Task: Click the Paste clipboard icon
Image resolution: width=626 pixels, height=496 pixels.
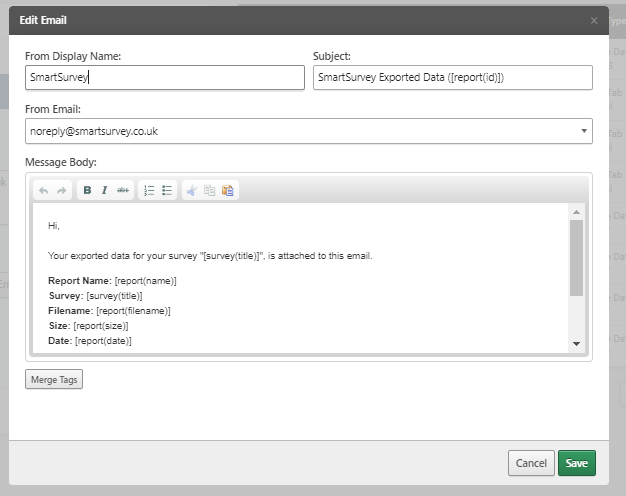Action: (228, 190)
